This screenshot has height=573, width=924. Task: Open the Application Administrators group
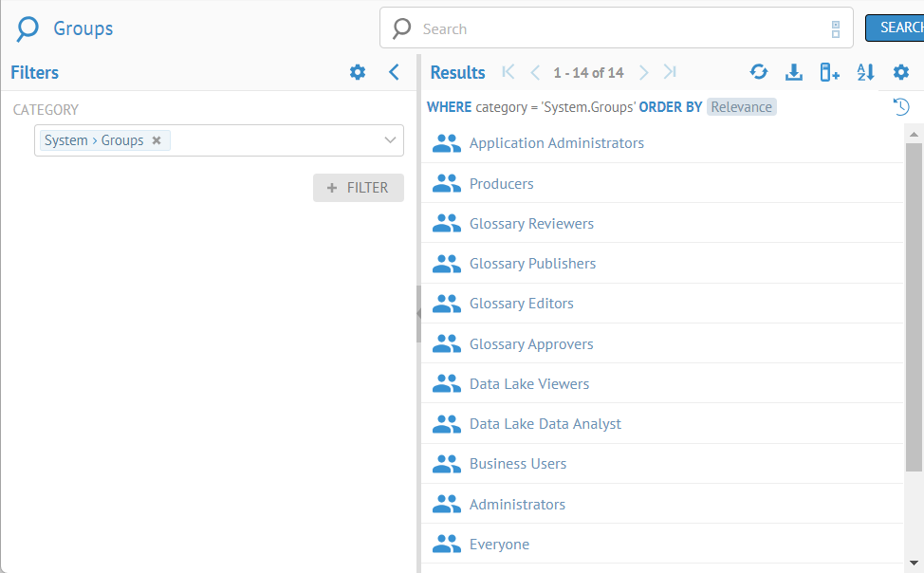[x=556, y=143]
